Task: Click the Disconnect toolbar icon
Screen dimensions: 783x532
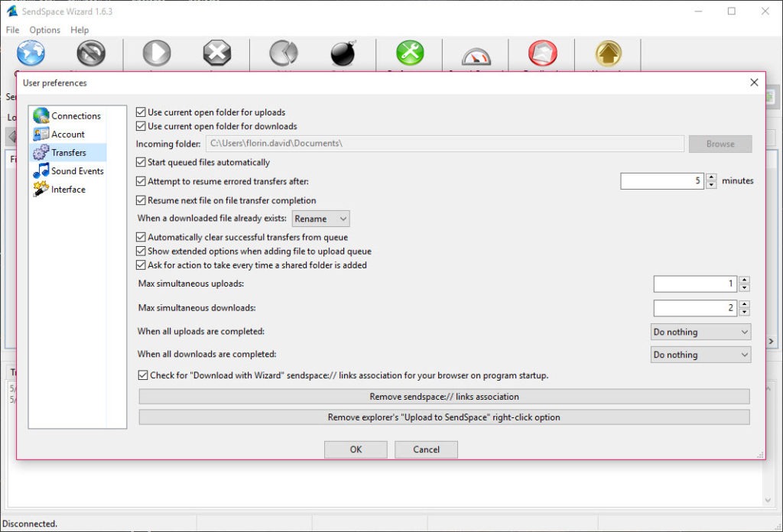Action: click(91, 53)
